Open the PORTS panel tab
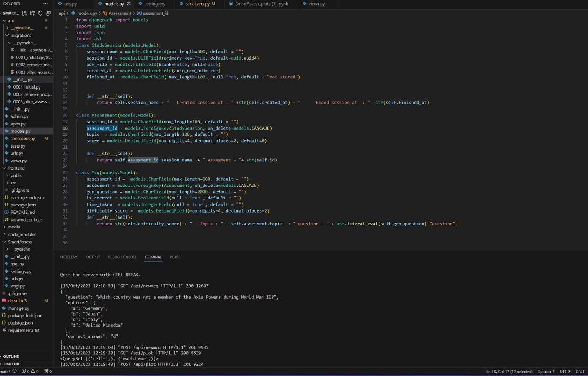The width and height of the screenshot is (588, 376). click(175, 257)
